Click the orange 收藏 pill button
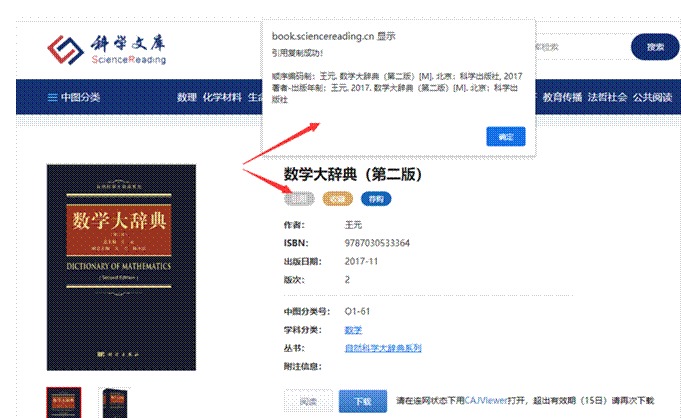Screen dimensions: 681x418 337,199
